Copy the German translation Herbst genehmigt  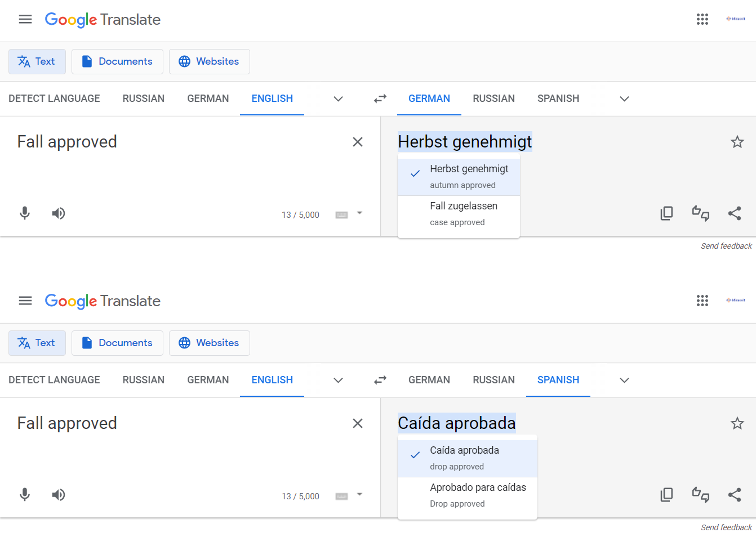coord(666,213)
